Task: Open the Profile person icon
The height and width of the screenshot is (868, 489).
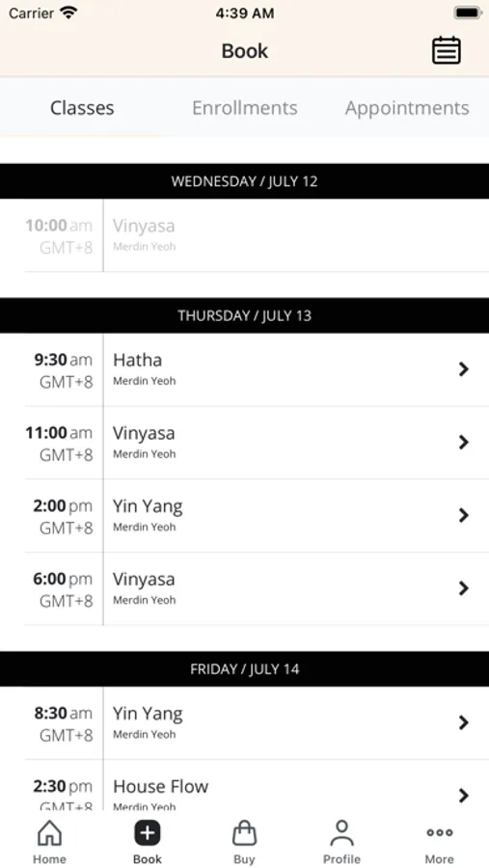Action: click(341, 832)
